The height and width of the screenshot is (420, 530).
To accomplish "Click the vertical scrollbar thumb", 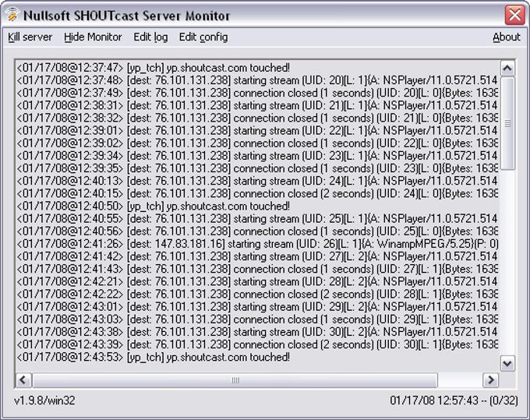I will click(x=507, y=123).
